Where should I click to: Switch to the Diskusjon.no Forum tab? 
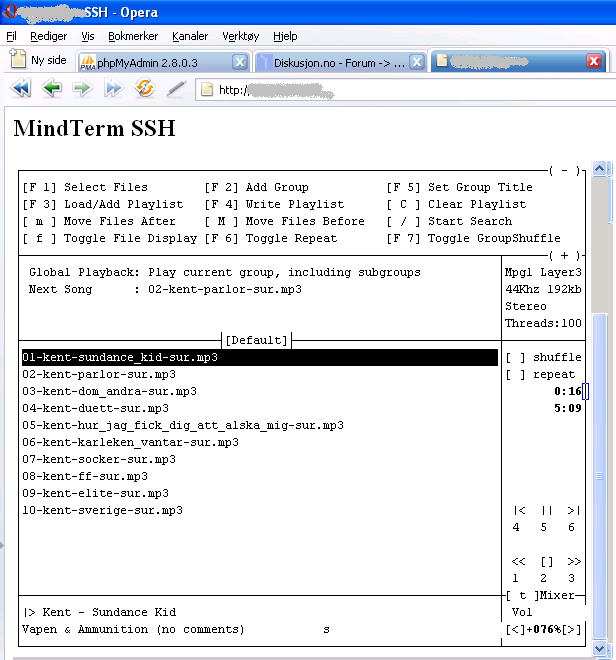pyautogui.click(x=340, y=62)
